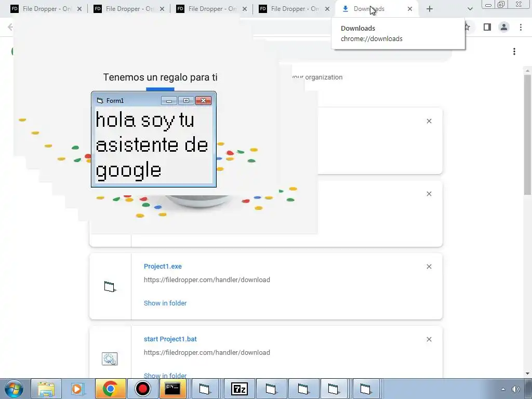The height and width of the screenshot is (399, 532).
Task: Click Project1 button between Command Prompt and 7-Zip
Action: (x=205, y=389)
